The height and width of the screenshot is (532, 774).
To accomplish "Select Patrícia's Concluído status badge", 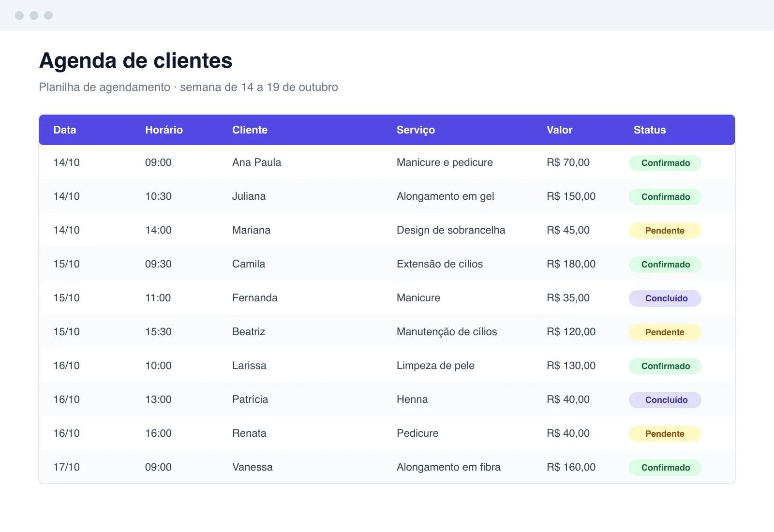I will [x=665, y=400].
